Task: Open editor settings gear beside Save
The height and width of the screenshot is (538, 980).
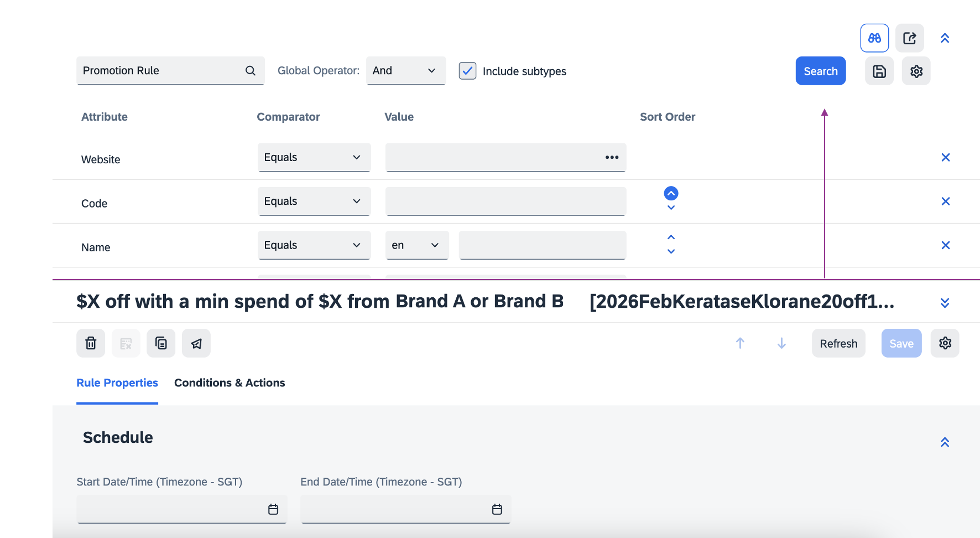Action: pyautogui.click(x=945, y=344)
